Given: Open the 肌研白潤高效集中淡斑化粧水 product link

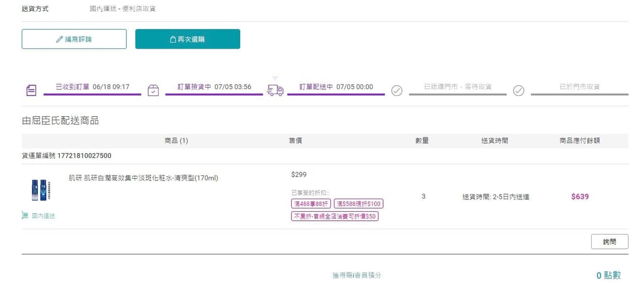Looking at the screenshot, I should pos(144,178).
